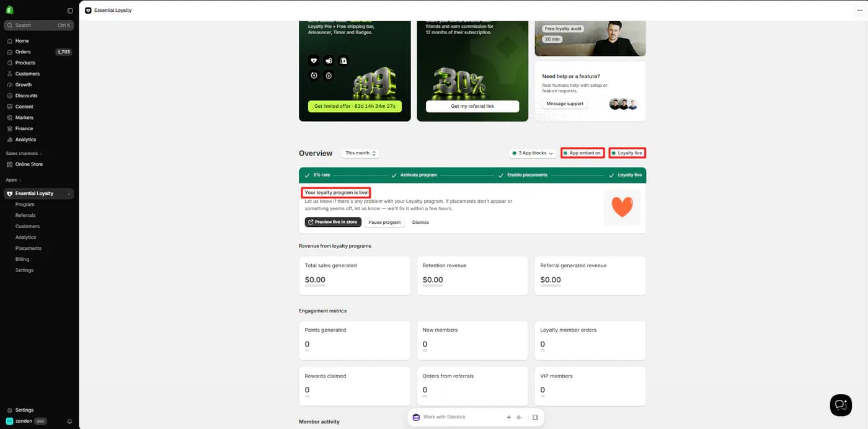This screenshot has height=429, width=868.
Task: Click the Total sales generated card
Action: click(x=355, y=276)
